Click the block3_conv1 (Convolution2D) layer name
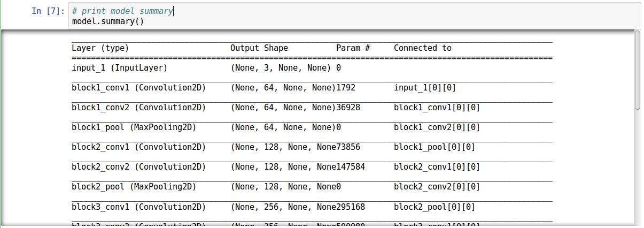The image size is (644, 228). point(139,207)
